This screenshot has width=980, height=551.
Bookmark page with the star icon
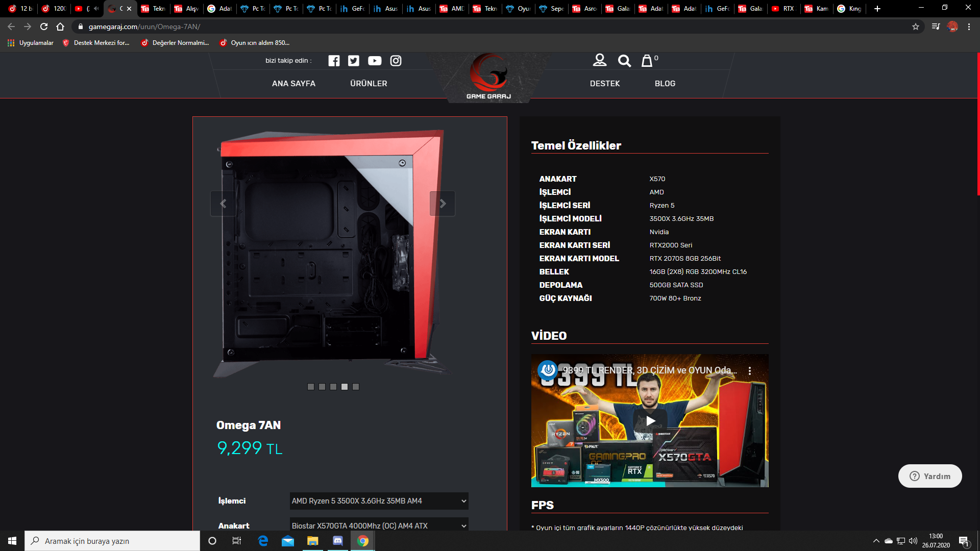coord(916,27)
